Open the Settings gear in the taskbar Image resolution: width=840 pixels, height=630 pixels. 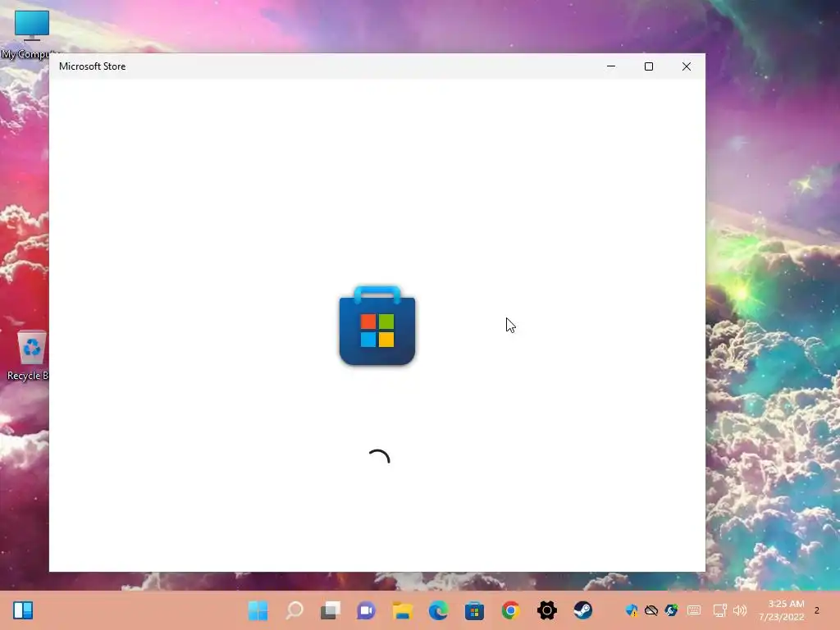pos(547,610)
